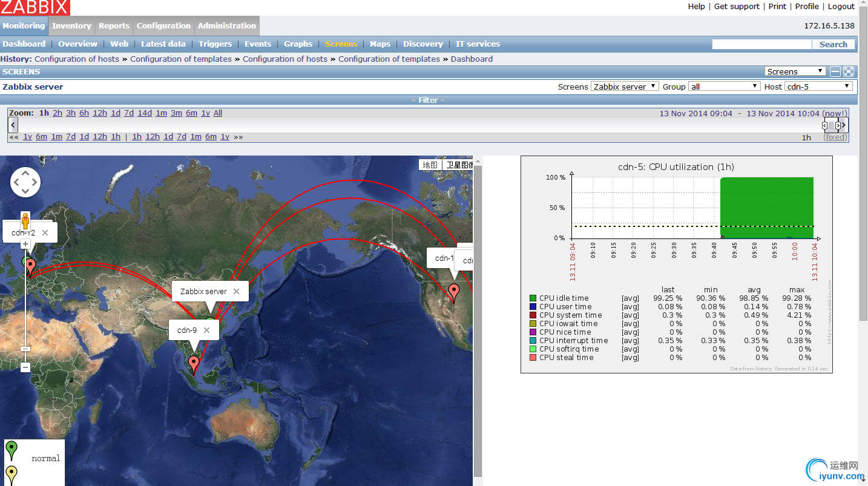Image resolution: width=868 pixels, height=486 pixels.
Task: Close the cdn-9 map popup
Action: [x=206, y=330]
